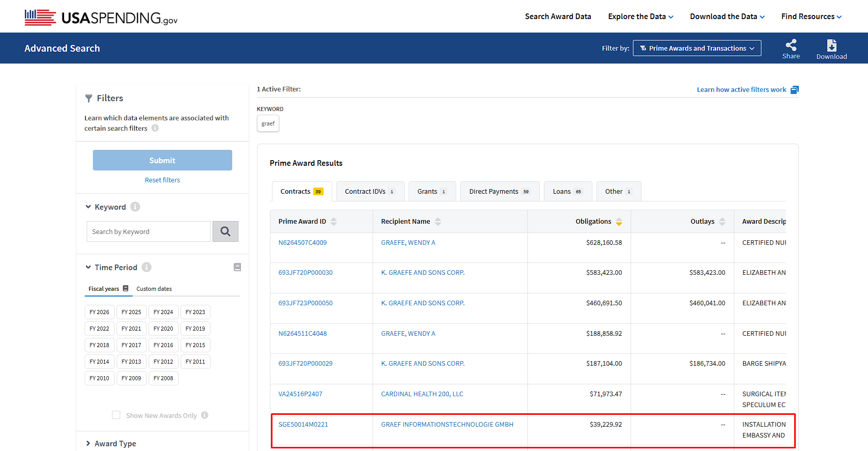Click the Reset filters link
Screen dimensions: 868x451
point(162,180)
